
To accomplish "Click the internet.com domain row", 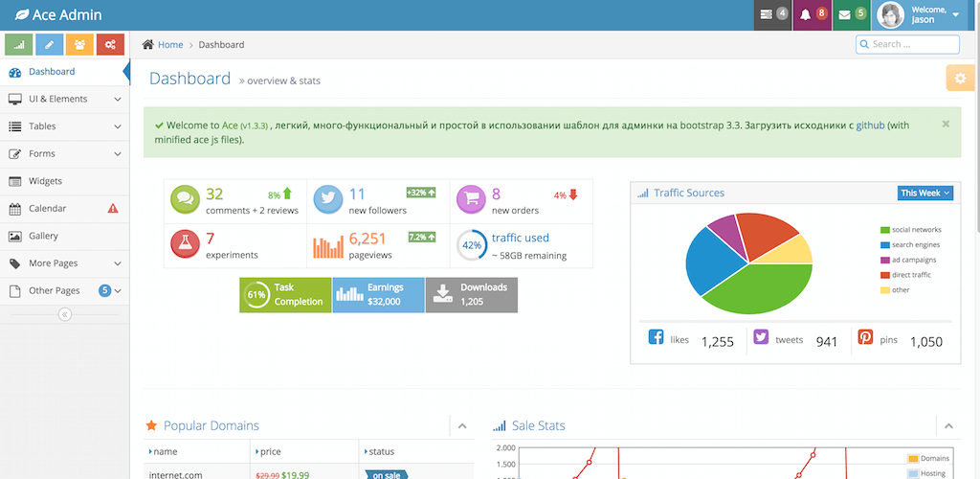I will click(x=309, y=473).
